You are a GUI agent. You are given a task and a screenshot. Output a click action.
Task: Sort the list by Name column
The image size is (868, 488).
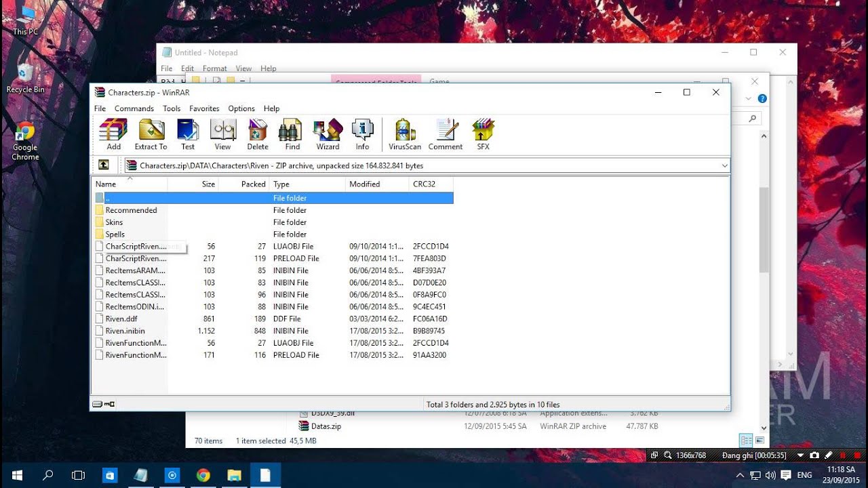pos(130,184)
